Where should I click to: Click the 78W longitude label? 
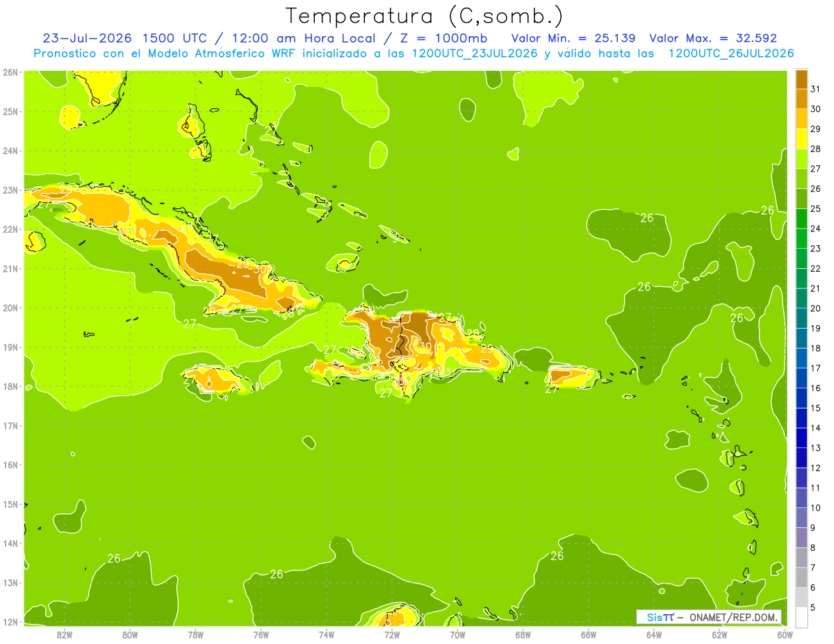[x=195, y=634]
